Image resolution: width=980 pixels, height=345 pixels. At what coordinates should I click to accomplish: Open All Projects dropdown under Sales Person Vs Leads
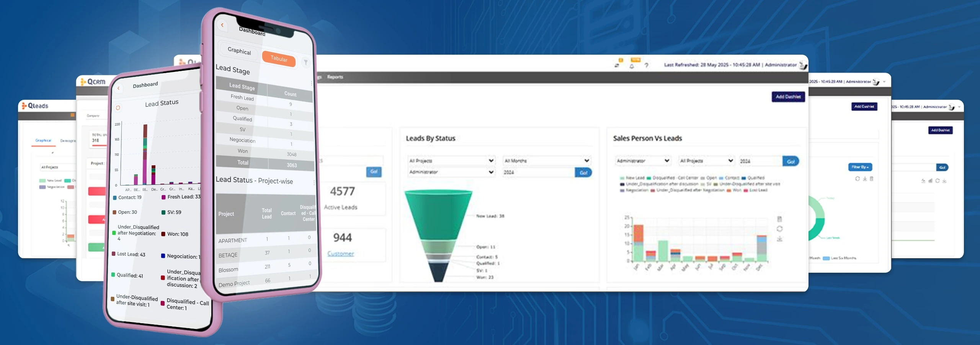[707, 161]
